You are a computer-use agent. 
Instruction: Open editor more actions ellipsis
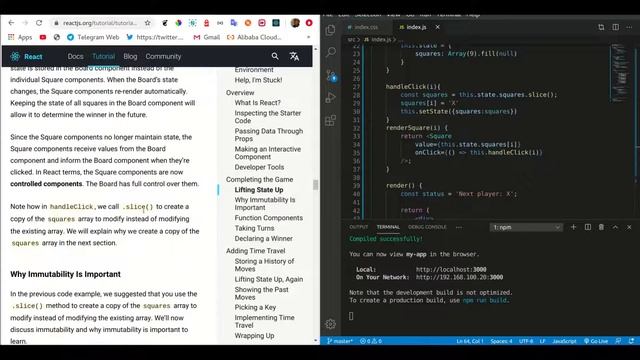pos(629,27)
